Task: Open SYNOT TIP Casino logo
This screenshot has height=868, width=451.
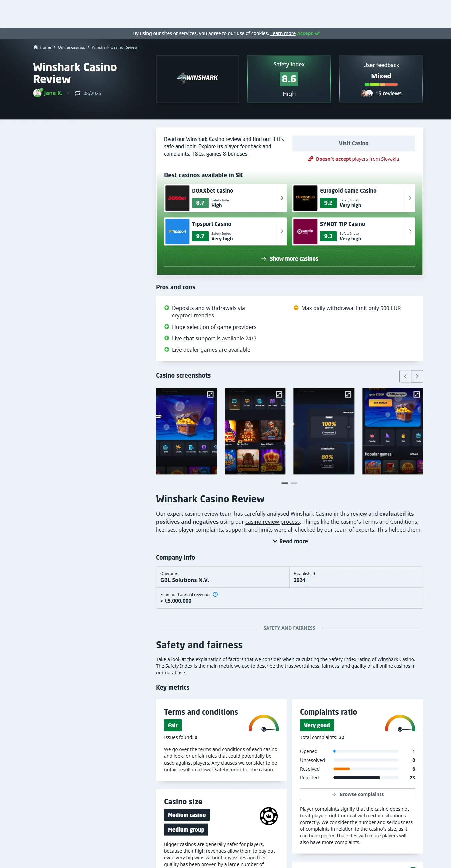Action: click(x=305, y=231)
